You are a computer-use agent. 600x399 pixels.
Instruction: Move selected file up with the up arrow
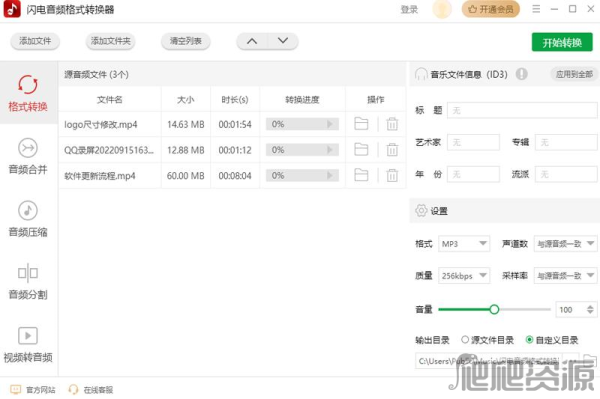click(252, 41)
